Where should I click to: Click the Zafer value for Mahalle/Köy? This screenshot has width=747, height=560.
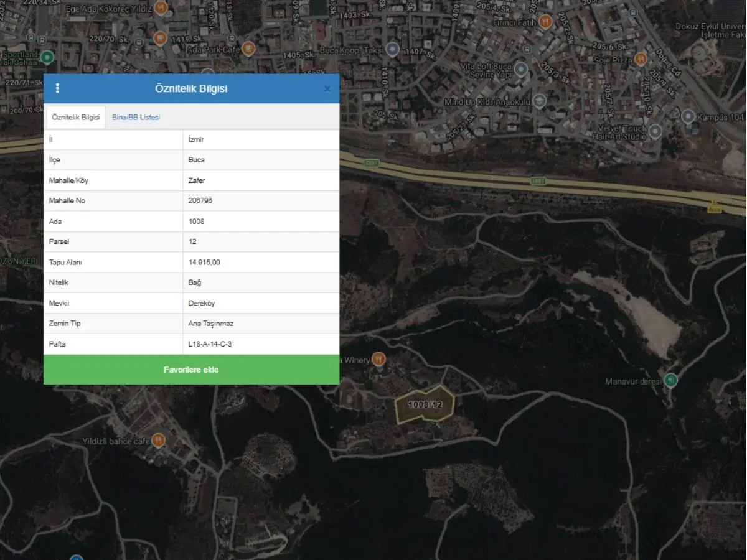point(197,180)
